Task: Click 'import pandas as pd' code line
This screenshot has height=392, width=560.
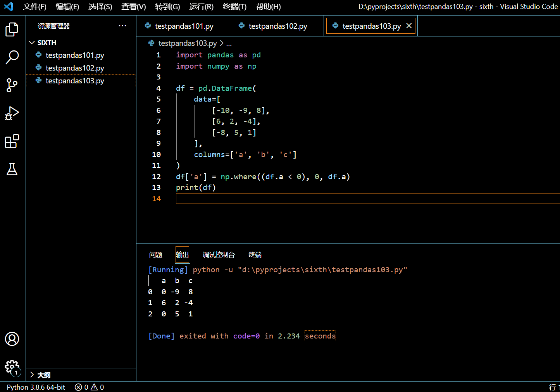Action: click(x=218, y=55)
